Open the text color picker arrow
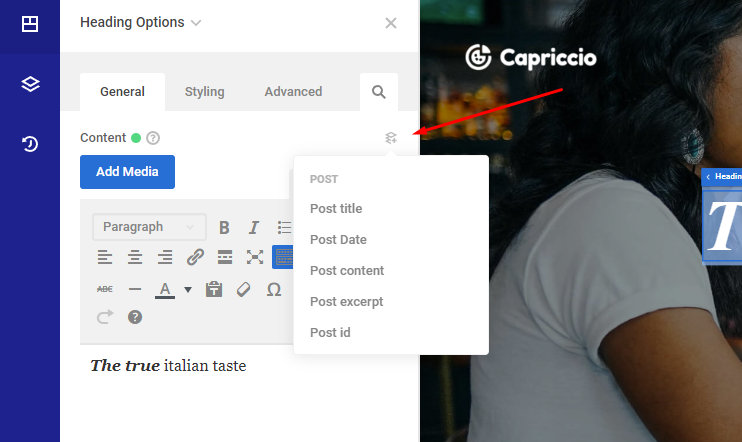The height and width of the screenshot is (442, 742). point(188,290)
